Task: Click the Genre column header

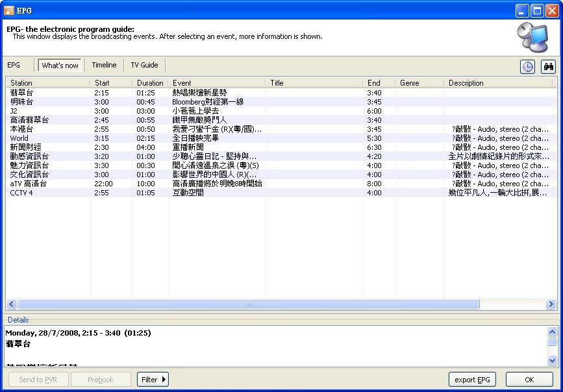Action: pos(419,83)
